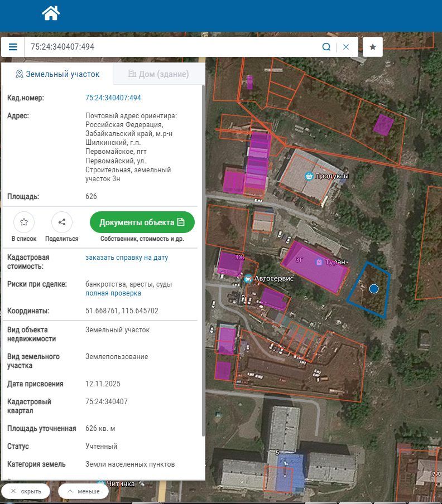Share the object via share icon
The width and height of the screenshot is (442, 504).
(62, 222)
